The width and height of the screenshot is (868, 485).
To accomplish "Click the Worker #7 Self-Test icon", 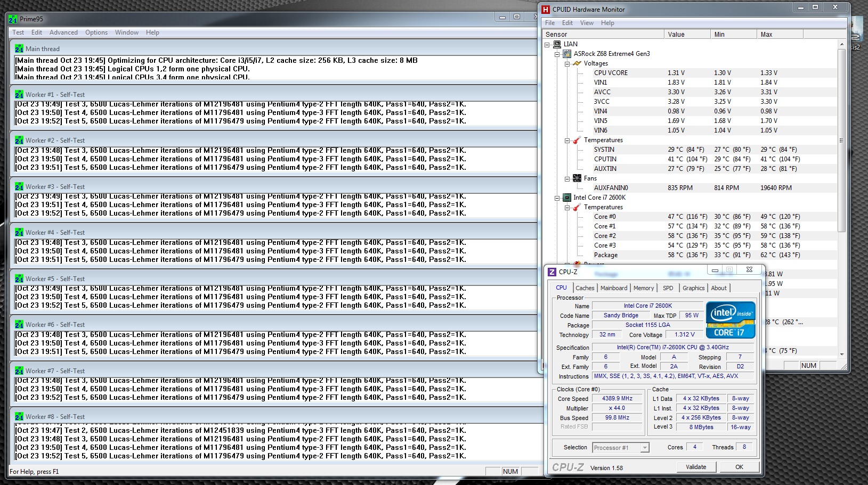I will (x=19, y=371).
